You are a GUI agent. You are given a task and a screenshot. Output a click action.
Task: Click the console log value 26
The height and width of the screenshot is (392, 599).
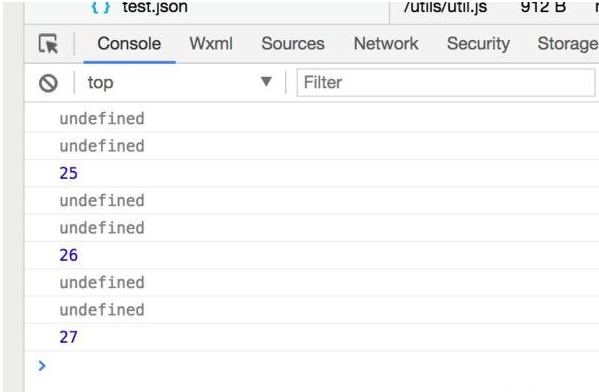[68, 255]
